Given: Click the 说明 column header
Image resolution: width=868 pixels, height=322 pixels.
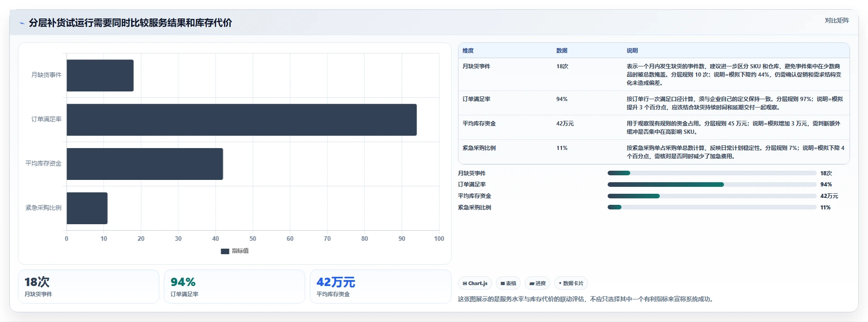Looking at the screenshot, I should 632,51.
